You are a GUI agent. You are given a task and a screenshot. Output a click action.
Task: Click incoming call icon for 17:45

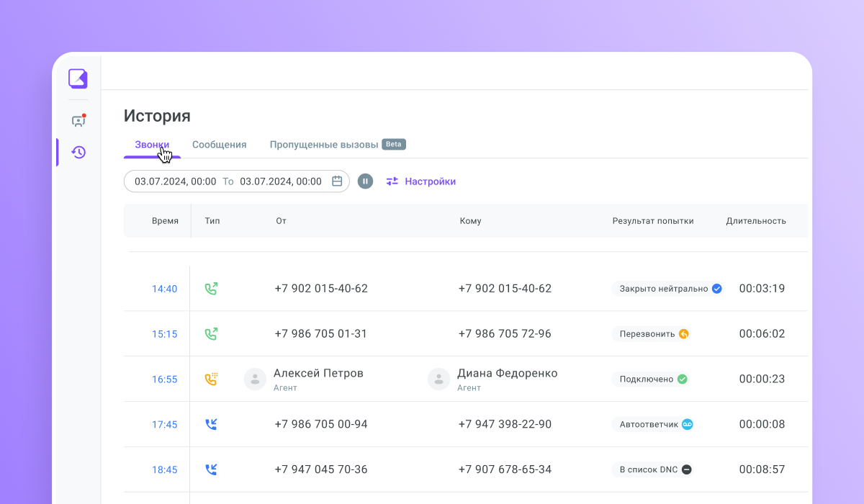tap(211, 424)
